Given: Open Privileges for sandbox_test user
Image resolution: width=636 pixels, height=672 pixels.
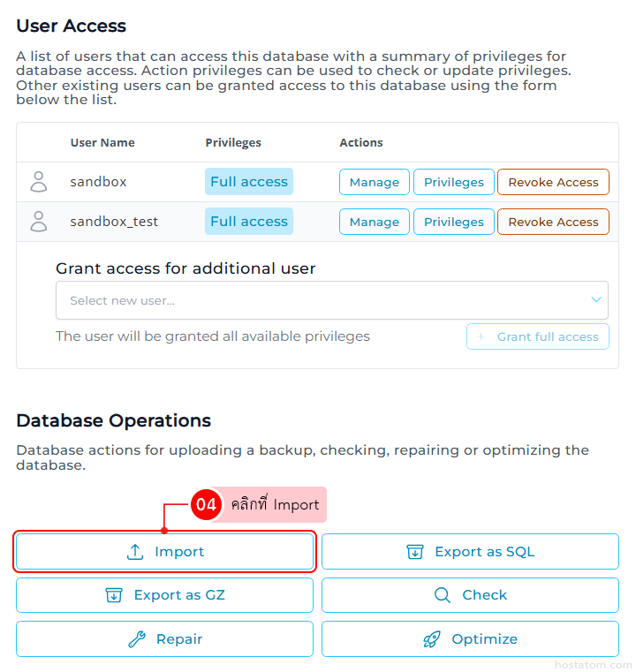Looking at the screenshot, I should click(454, 222).
